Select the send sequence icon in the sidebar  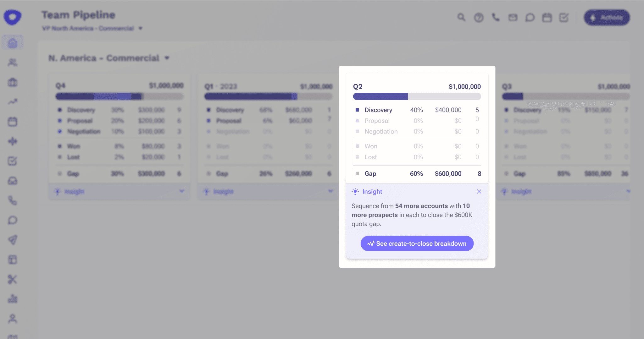(12, 240)
